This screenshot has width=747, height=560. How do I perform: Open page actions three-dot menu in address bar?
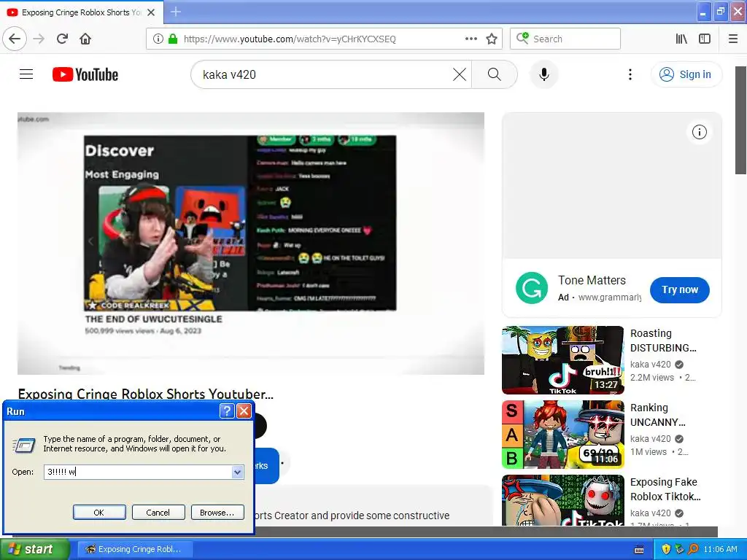[x=471, y=39]
